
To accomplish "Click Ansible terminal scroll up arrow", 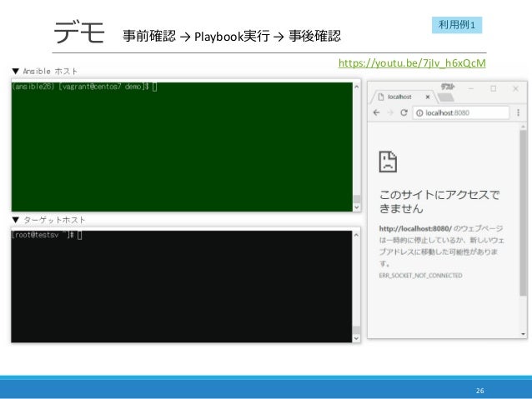I will [357, 87].
